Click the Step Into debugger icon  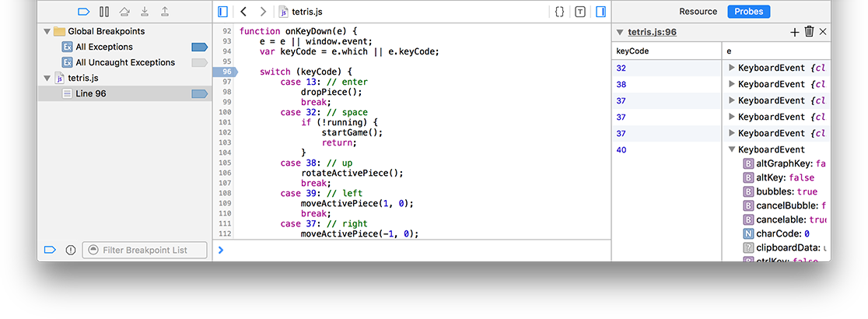click(145, 12)
